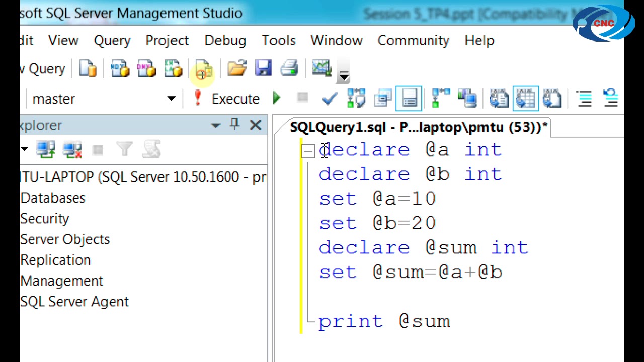644x362 pixels.
Task: Click the Analysis Services DMX Query icon
Action: [146, 69]
